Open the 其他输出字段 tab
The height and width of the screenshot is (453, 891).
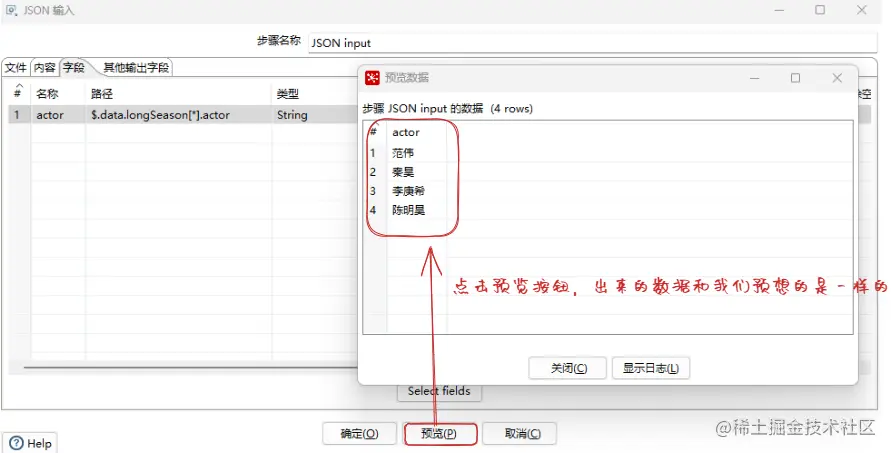tap(136, 68)
